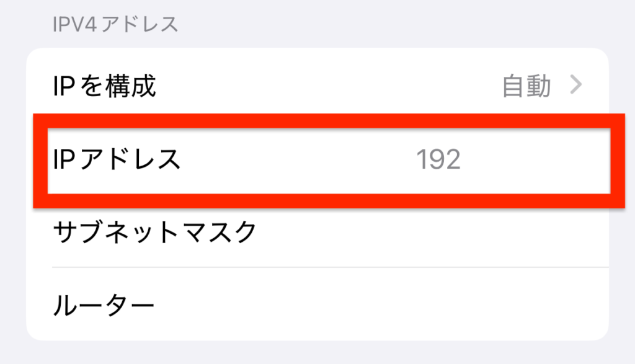635x364 pixels.
Task: Tap the chevron arrow beside 自動
Action: click(x=576, y=86)
